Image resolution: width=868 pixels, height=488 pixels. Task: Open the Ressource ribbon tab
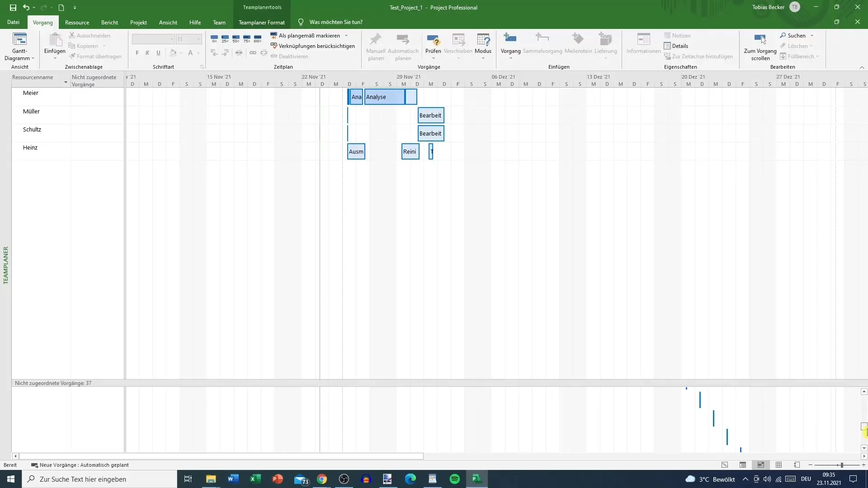(77, 22)
